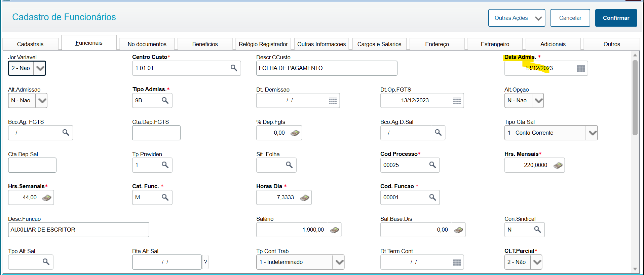Open the Tipo Admiss. search magnifier

click(x=165, y=100)
